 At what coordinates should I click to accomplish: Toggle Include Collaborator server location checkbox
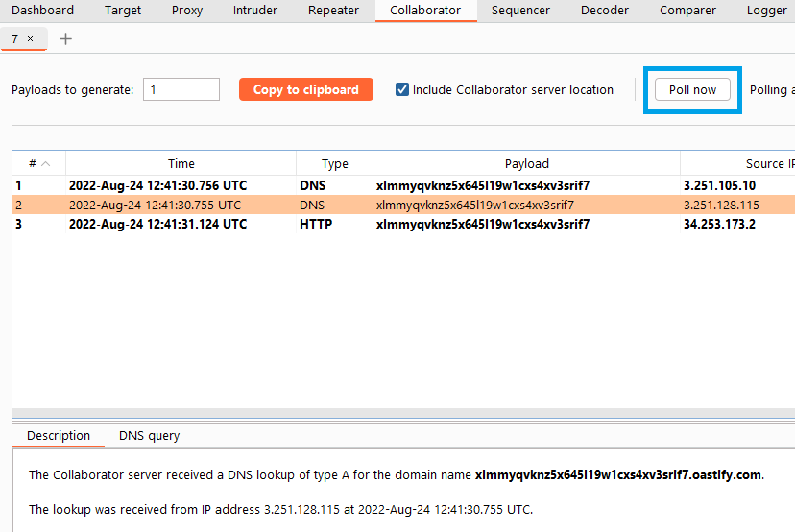click(402, 89)
